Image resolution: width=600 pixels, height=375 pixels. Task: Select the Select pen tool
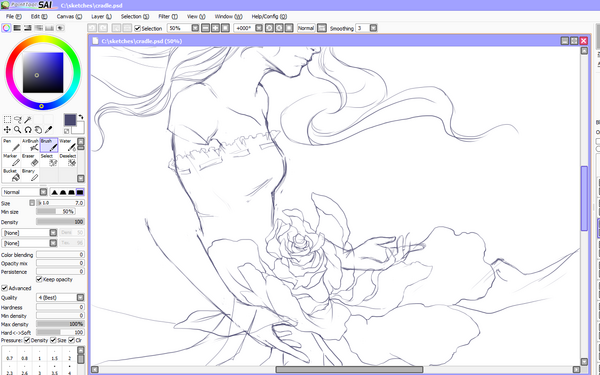49,160
